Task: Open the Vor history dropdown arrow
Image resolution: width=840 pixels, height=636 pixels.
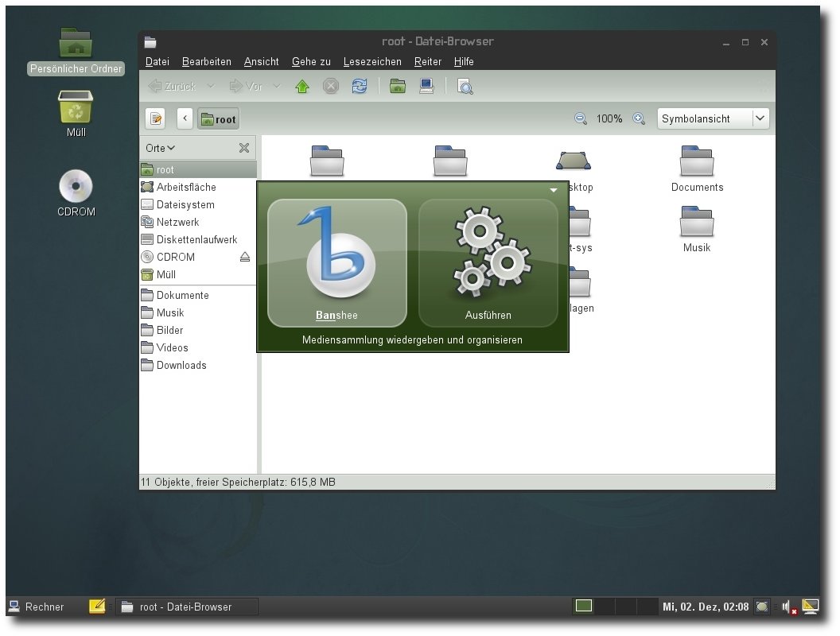Action: tap(277, 86)
